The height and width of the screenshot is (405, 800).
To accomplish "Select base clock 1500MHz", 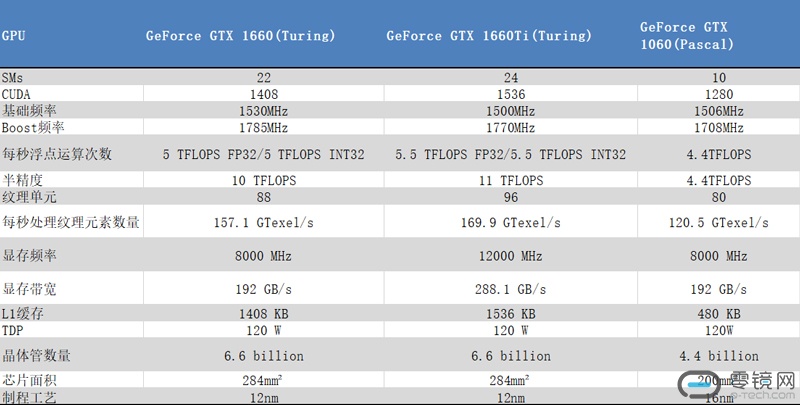I will point(511,111).
